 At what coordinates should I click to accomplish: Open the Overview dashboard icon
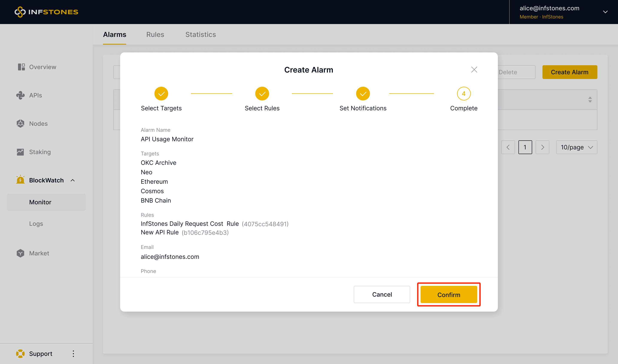(21, 67)
